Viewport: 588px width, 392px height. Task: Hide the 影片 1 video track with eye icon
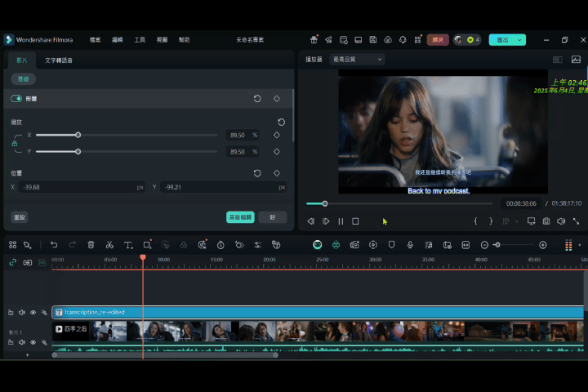(33, 342)
